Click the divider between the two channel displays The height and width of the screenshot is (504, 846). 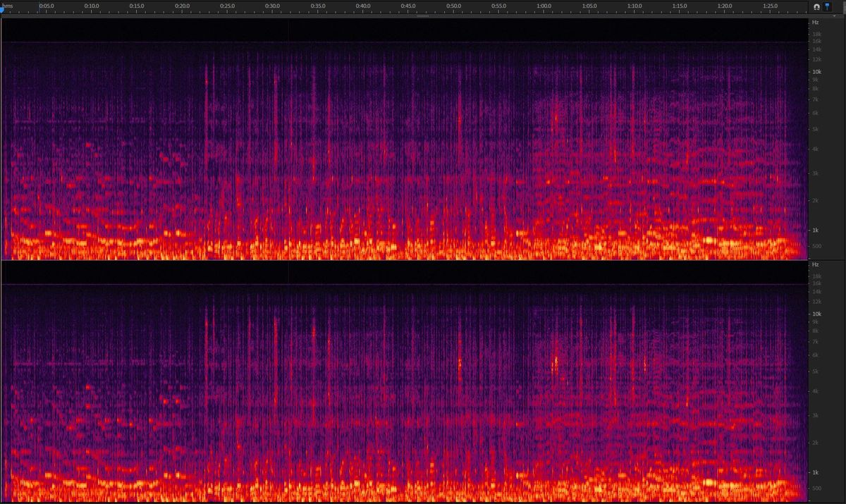(x=402, y=259)
